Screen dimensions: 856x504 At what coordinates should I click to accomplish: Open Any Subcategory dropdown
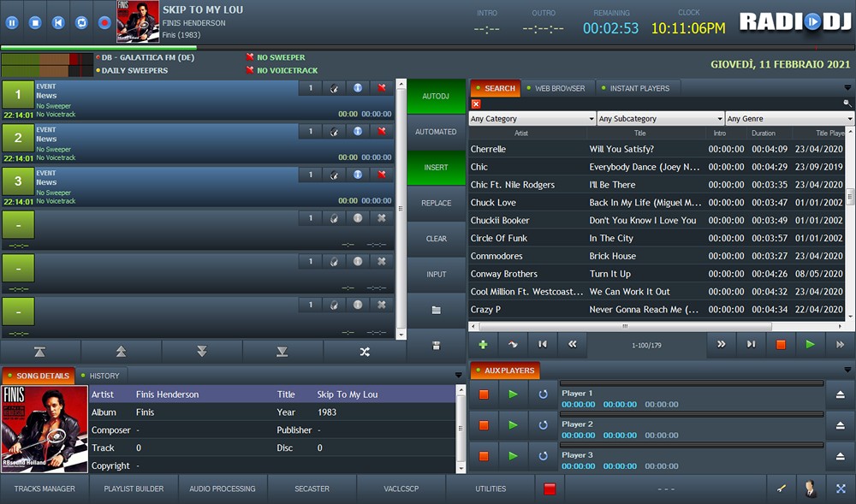click(x=661, y=118)
